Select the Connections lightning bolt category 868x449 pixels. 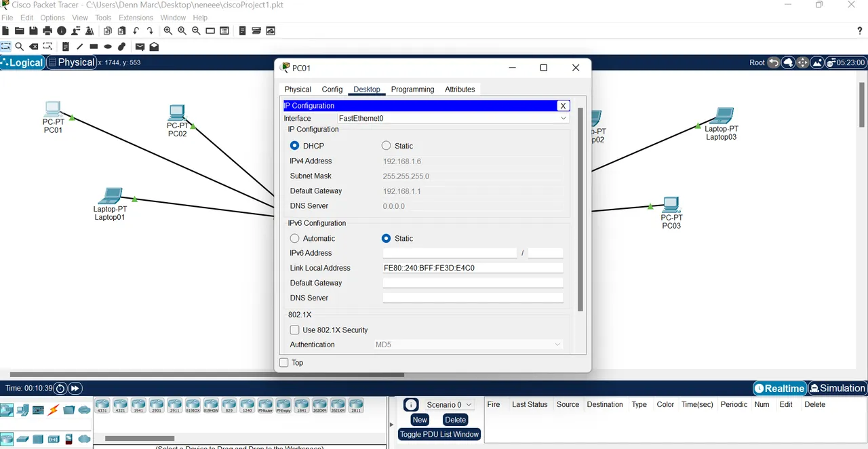point(54,410)
